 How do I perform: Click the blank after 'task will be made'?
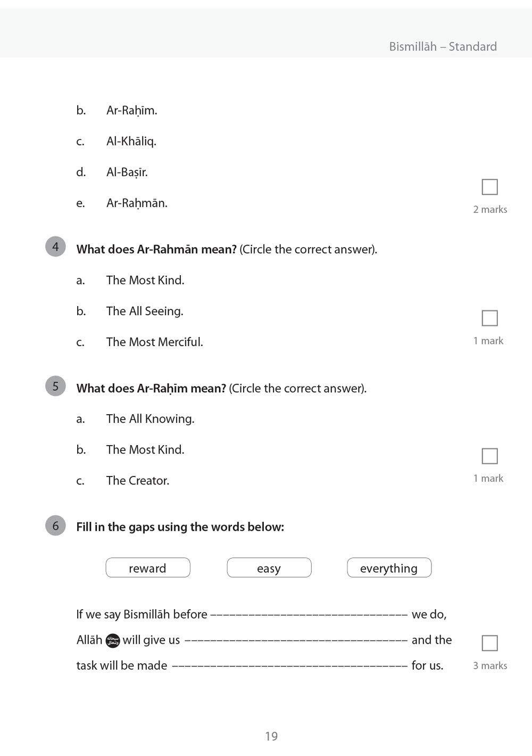click(290, 666)
